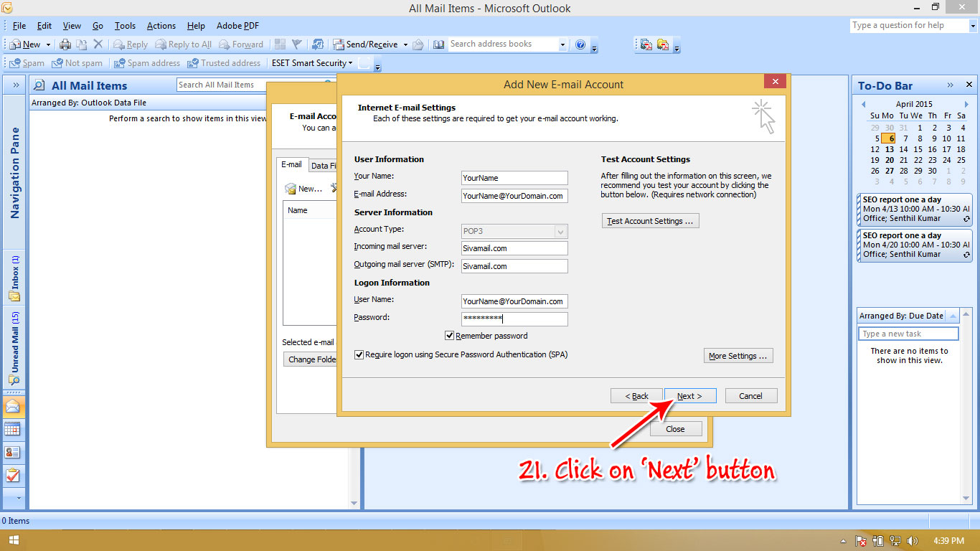Open the Actions menu
This screenshot has width=980, height=551.
coord(161,25)
